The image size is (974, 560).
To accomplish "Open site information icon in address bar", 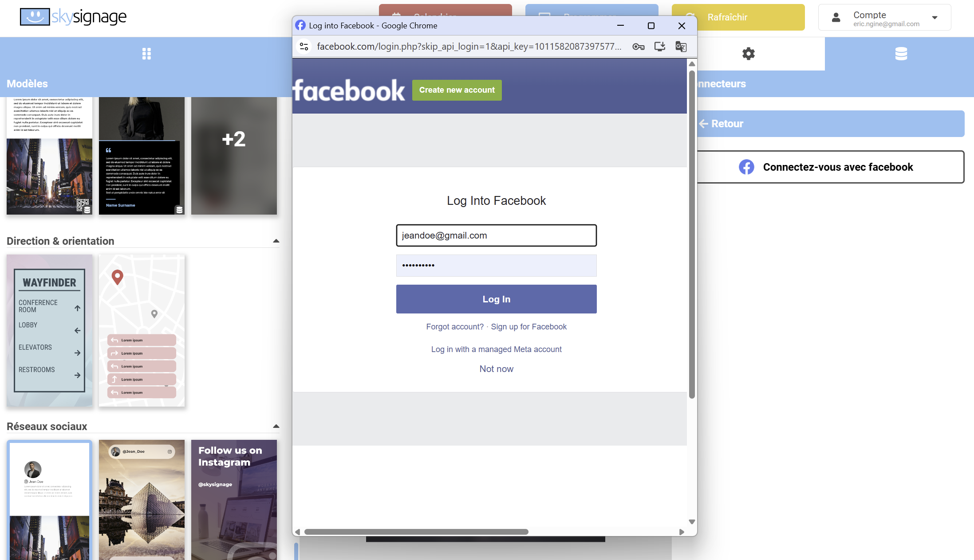I will 304,47.
